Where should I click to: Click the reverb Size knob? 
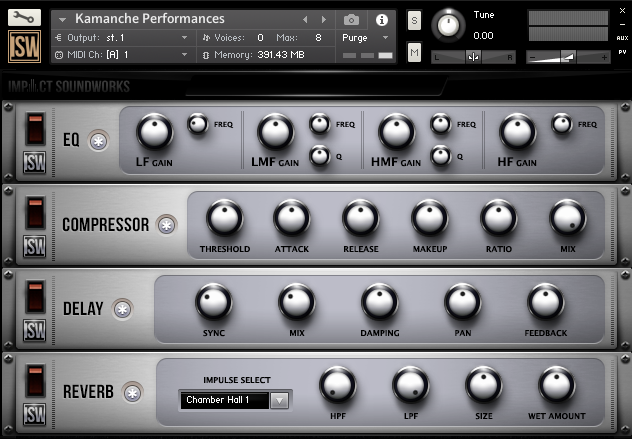tap(484, 385)
